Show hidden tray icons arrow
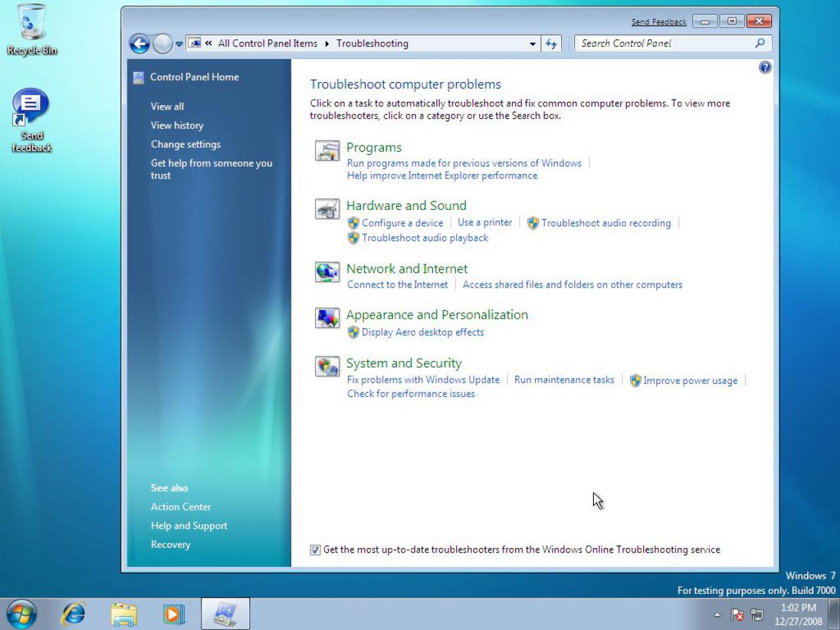 717,615
